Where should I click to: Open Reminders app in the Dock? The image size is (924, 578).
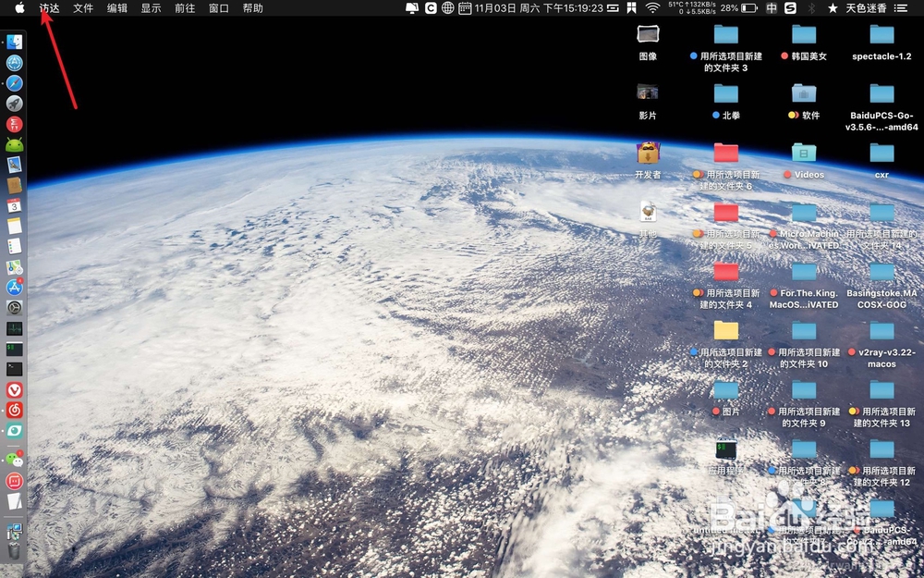click(14, 246)
